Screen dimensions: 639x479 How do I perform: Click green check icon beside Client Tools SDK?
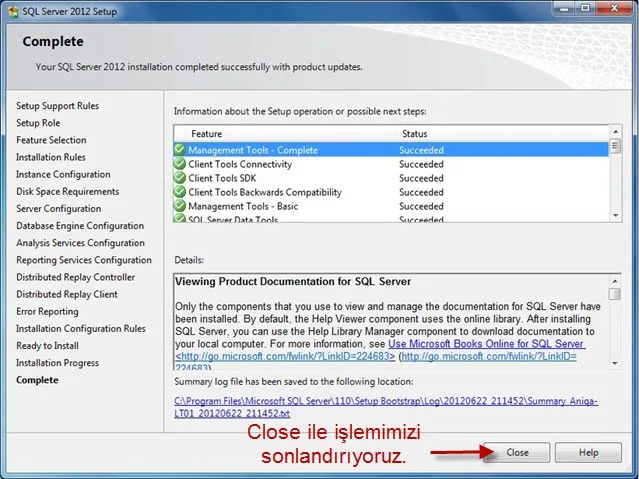(x=180, y=178)
